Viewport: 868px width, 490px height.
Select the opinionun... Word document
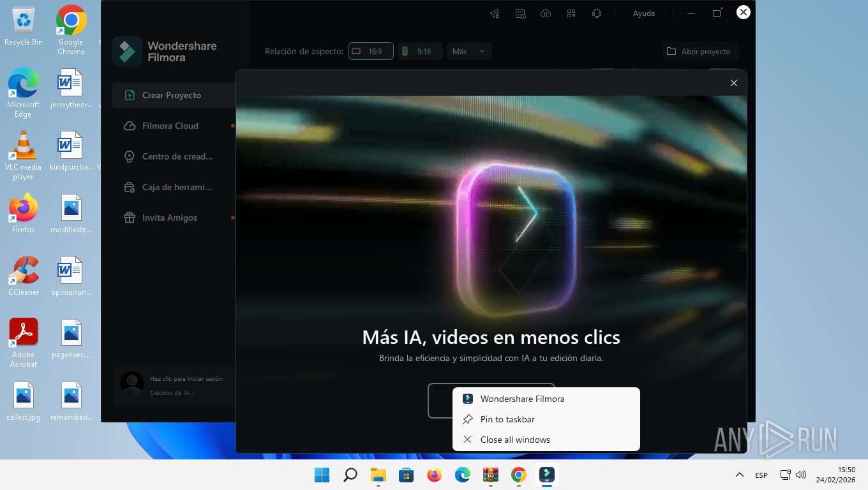click(x=71, y=276)
